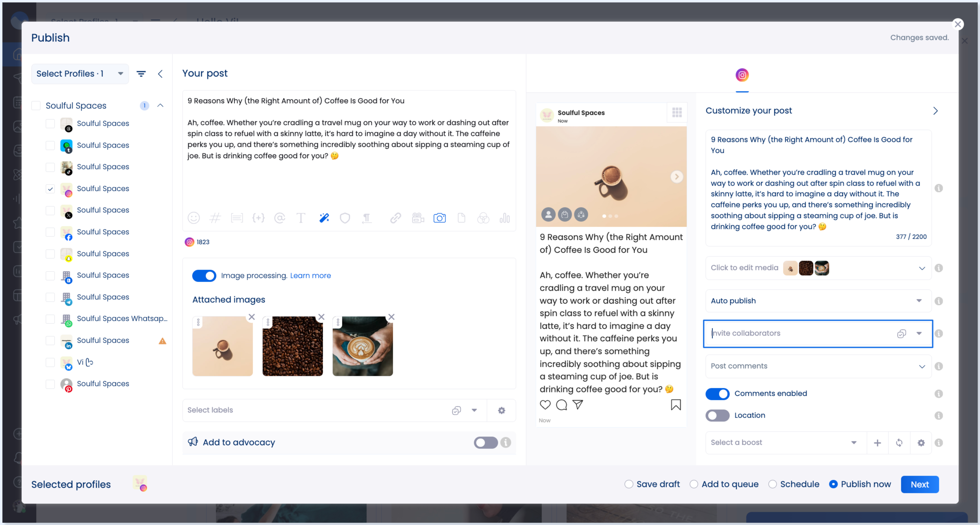Image resolution: width=980 pixels, height=525 pixels.
Task: Switch to the Publish now option
Action: point(834,484)
